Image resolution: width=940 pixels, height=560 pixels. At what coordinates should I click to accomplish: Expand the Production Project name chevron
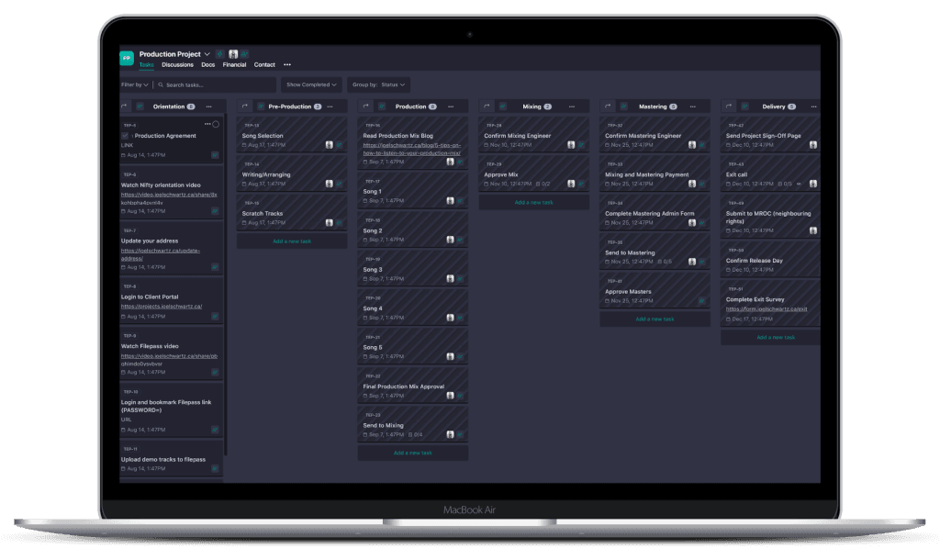pos(207,54)
